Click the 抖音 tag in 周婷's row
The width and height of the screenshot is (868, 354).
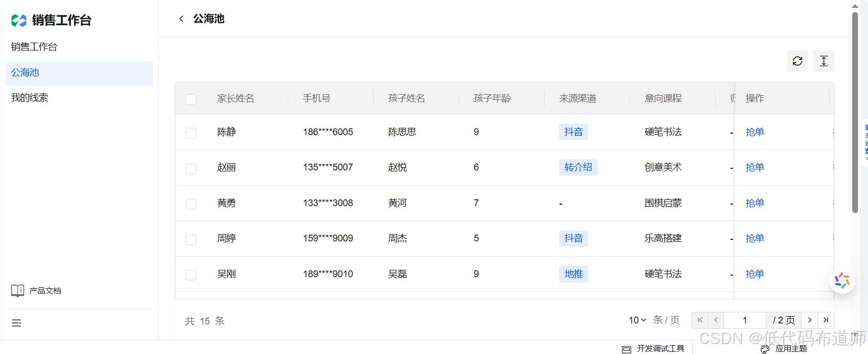573,238
